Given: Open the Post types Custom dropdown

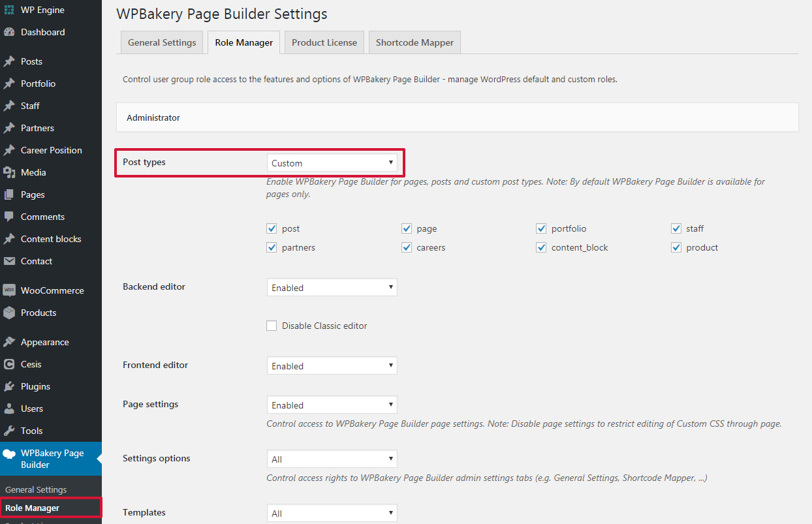Looking at the screenshot, I should (x=332, y=163).
